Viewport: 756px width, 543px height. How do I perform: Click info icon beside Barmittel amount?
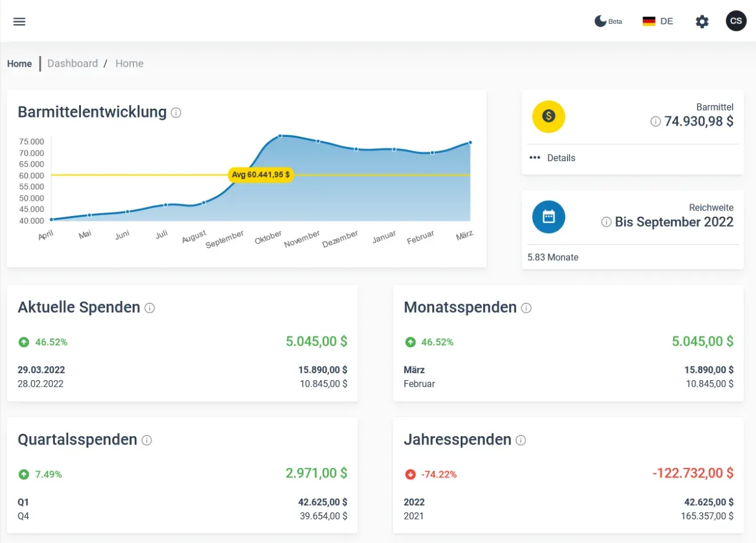coord(655,122)
